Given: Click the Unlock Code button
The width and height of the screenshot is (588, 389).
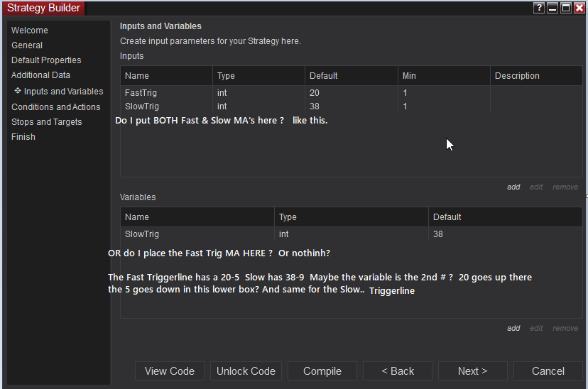Looking at the screenshot, I should point(246,371).
